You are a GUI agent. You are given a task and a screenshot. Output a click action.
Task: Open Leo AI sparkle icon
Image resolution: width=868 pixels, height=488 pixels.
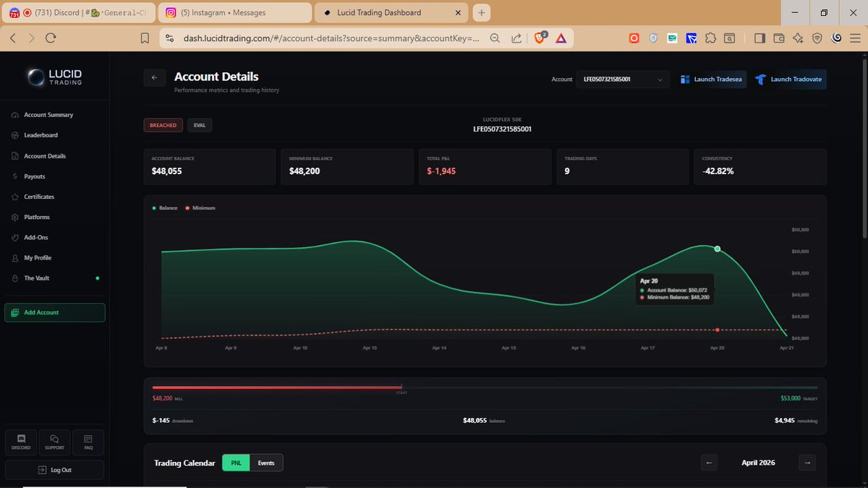pos(797,38)
